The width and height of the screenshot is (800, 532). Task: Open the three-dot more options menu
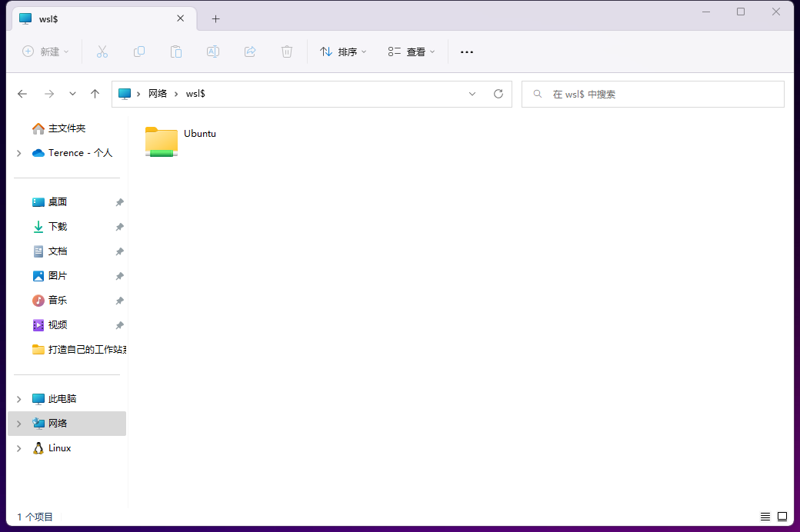coord(466,52)
